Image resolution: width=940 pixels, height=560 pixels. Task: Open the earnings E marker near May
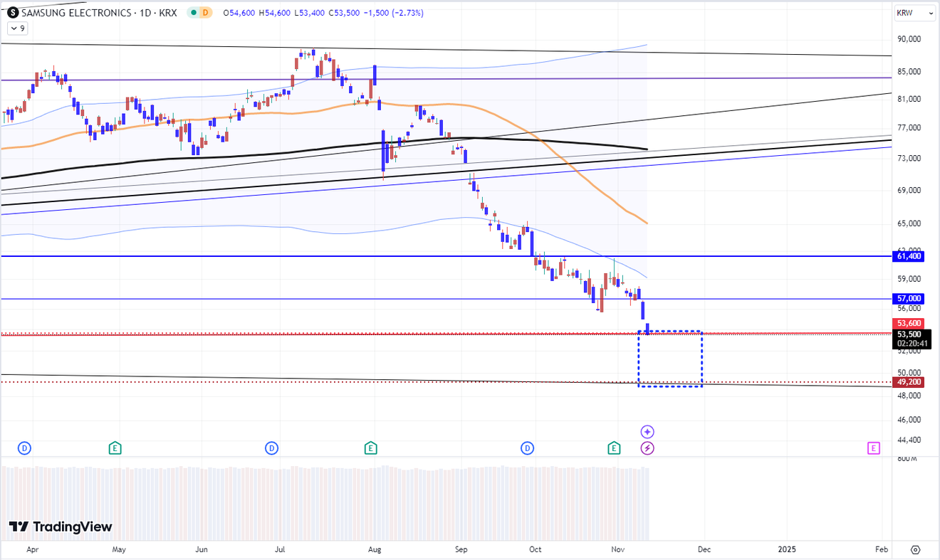coord(115,448)
